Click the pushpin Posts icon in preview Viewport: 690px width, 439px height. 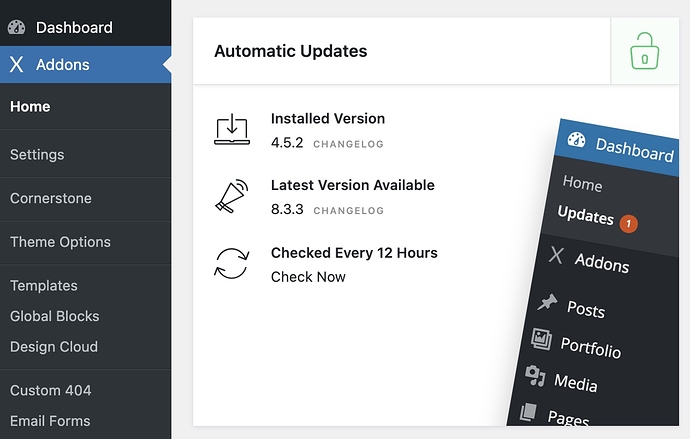(547, 302)
